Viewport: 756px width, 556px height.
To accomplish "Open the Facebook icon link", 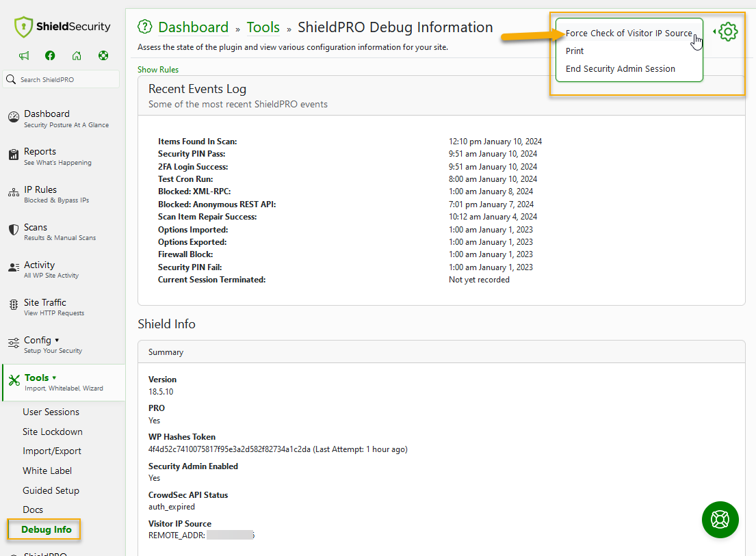I will [50, 55].
